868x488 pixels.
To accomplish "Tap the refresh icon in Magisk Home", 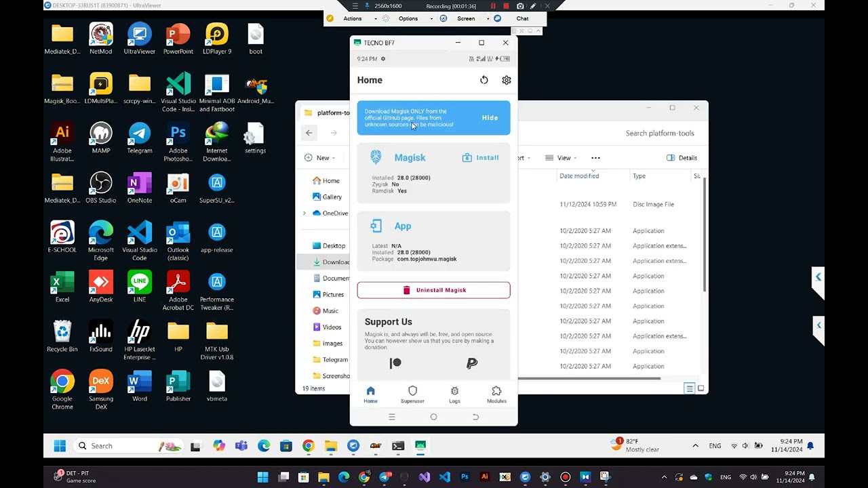I will pos(484,80).
